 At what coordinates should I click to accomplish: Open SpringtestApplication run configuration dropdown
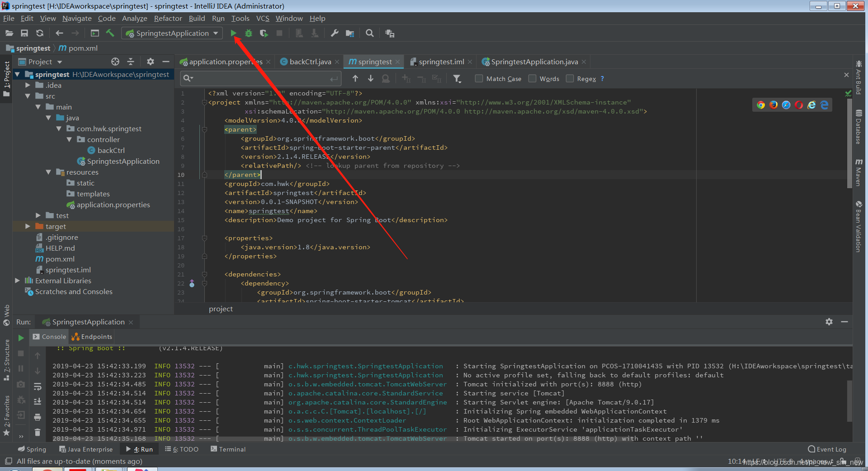click(x=172, y=33)
